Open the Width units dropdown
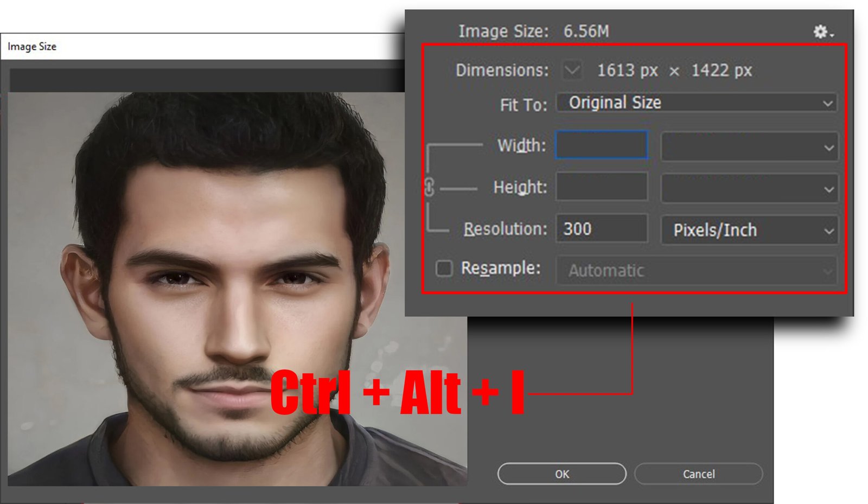The height and width of the screenshot is (504, 868). 749,146
